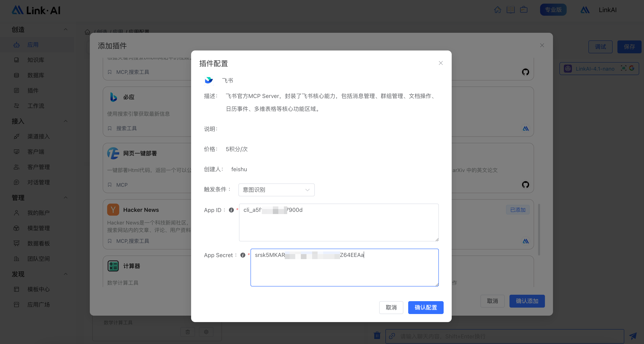Open 客户端 in the sidebar
644x344 pixels.
(x=37, y=152)
